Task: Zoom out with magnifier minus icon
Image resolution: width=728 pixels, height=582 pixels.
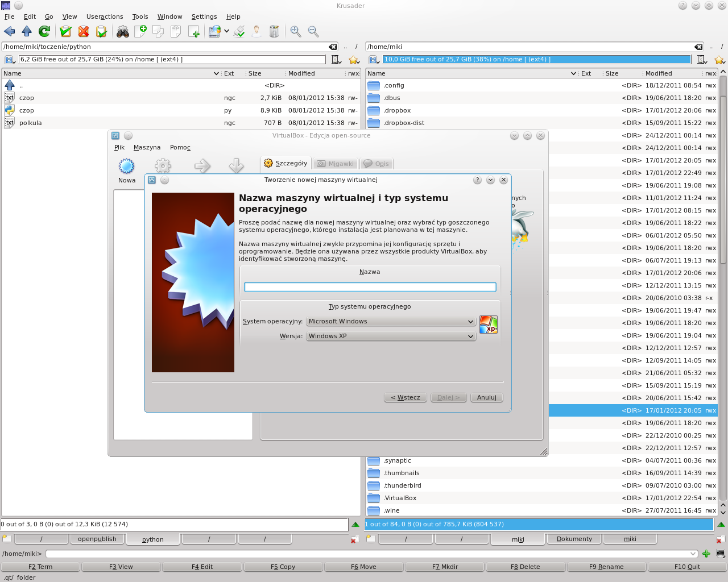Action: pyautogui.click(x=313, y=31)
